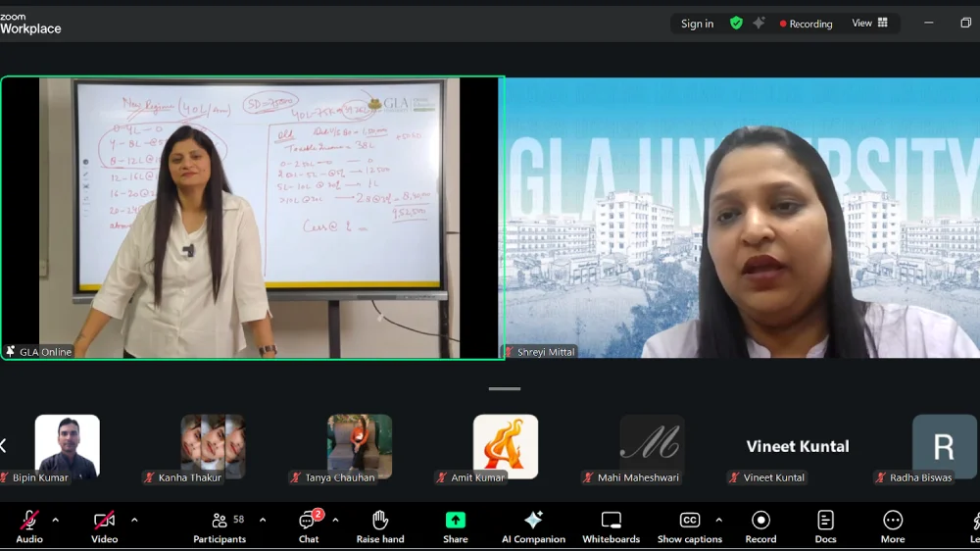Screen dimensions: 980x551
Task: Click the Raise hand icon
Action: point(380,526)
